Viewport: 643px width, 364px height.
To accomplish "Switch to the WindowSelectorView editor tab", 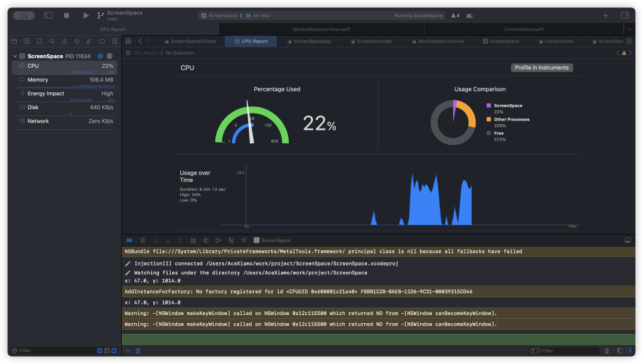I will click(x=438, y=41).
